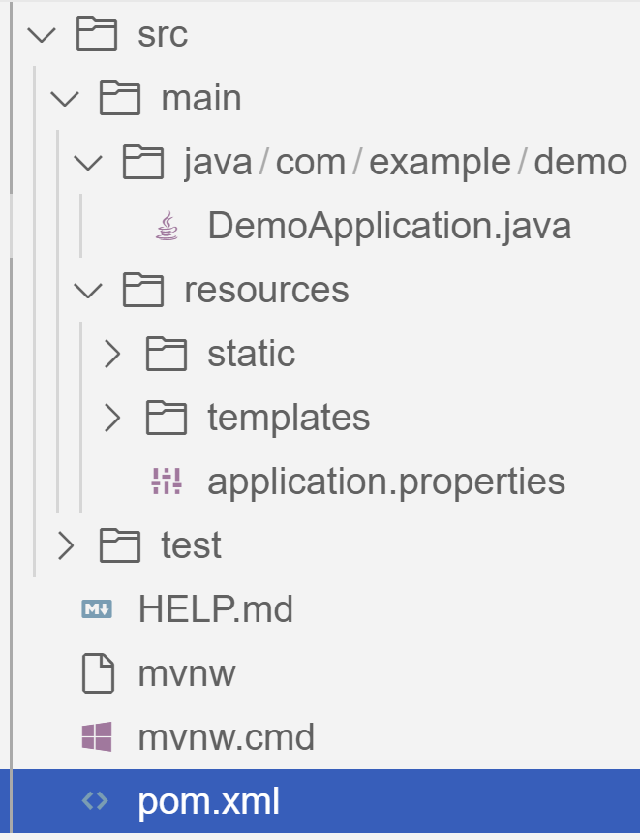Click the templates folder icon

(x=167, y=418)
